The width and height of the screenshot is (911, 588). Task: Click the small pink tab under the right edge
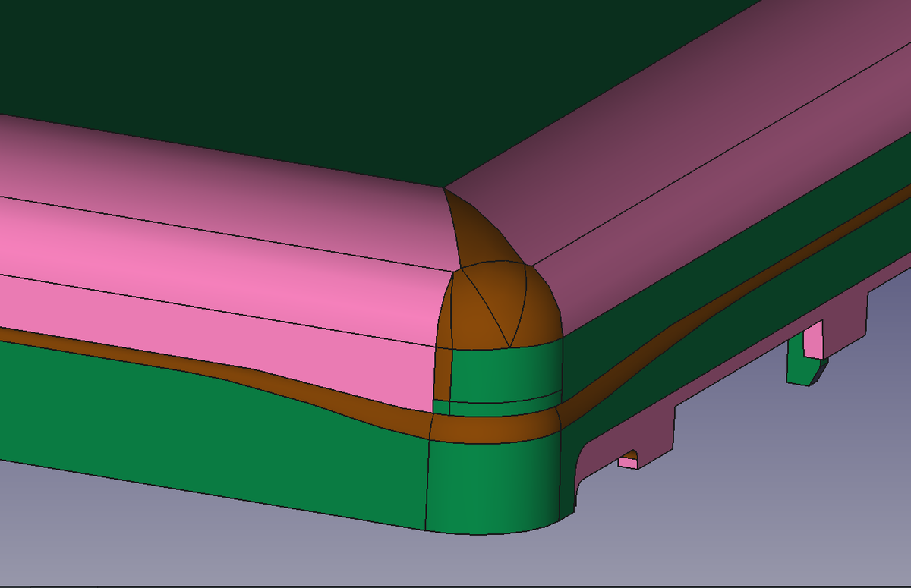628,461
